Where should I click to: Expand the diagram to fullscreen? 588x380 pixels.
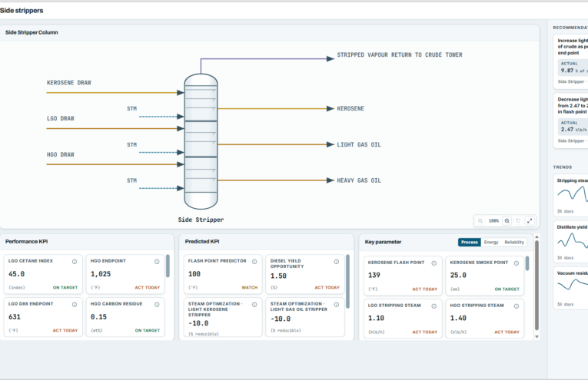tap(530, 221)
